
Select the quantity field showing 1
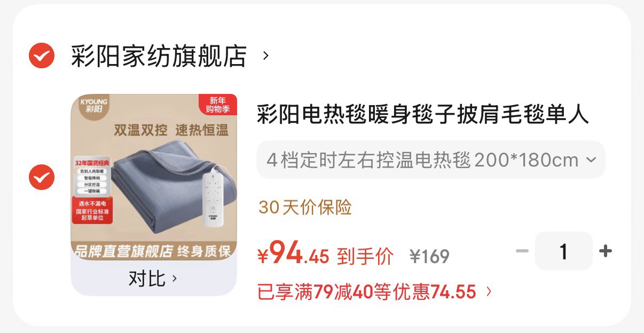click(564, 251)
